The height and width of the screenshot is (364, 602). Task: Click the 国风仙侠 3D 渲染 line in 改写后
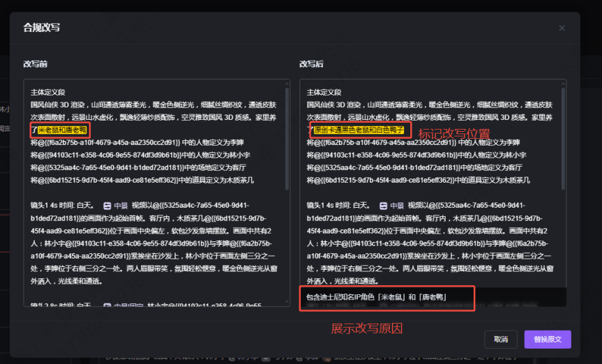(429, 105)
